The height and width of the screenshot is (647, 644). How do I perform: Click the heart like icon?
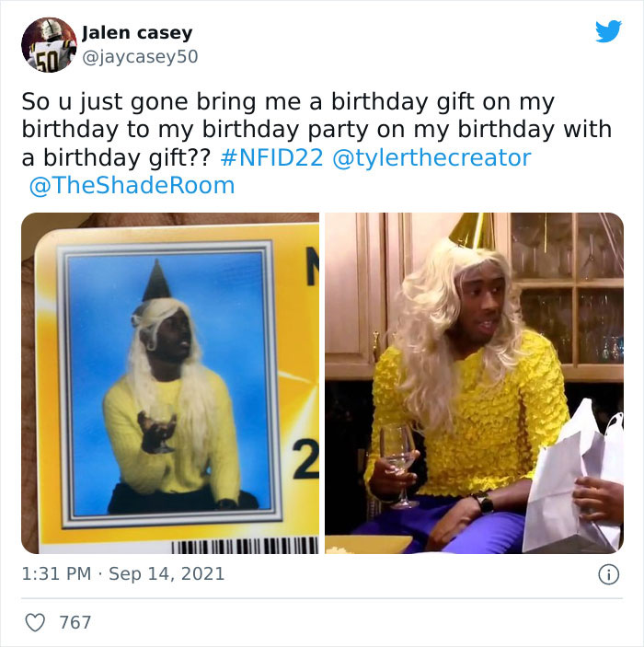coord(35,622)
